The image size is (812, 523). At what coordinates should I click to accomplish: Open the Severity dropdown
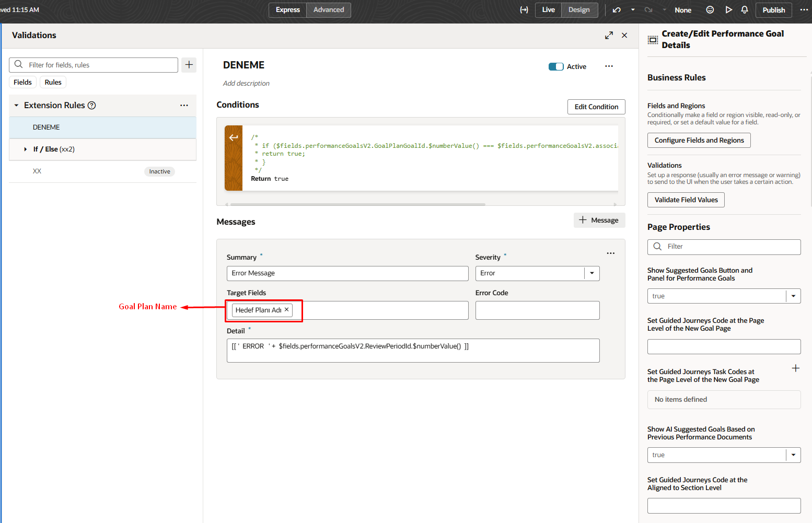592,273
